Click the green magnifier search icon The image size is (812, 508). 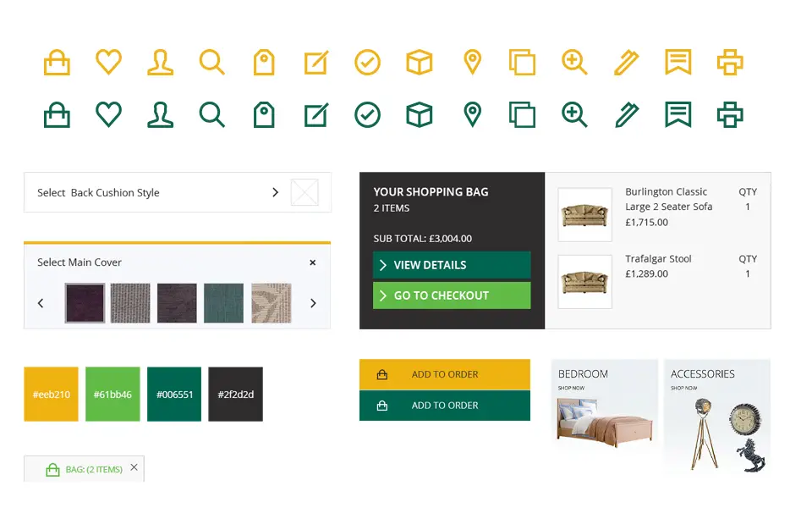pos(211,114)
